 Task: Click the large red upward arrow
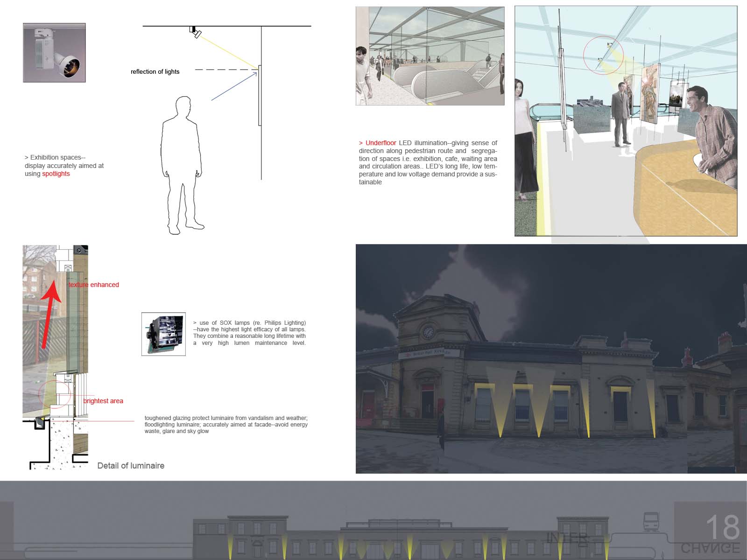[50, 313]
